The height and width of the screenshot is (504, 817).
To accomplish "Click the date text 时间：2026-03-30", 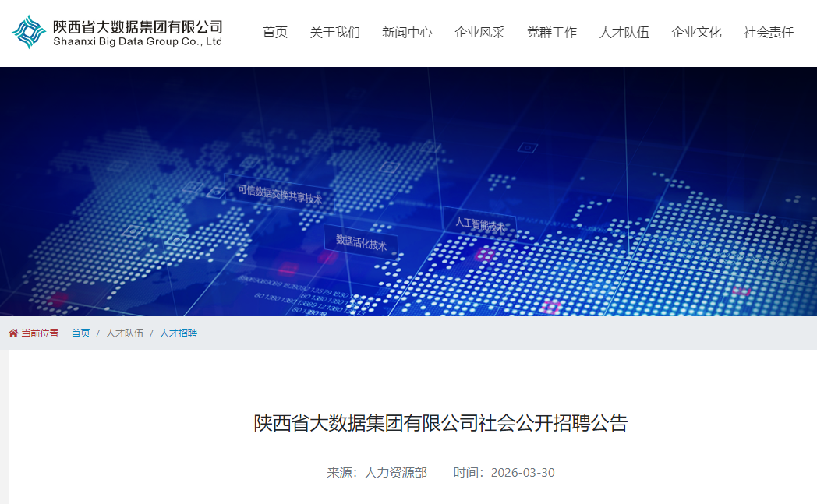I will [504, 472].
